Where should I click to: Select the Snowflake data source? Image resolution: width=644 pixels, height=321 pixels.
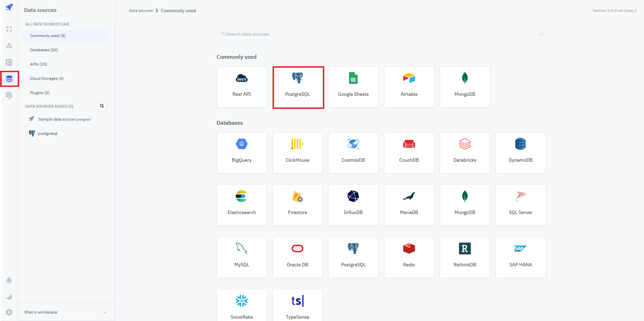[x=242, y=305]
